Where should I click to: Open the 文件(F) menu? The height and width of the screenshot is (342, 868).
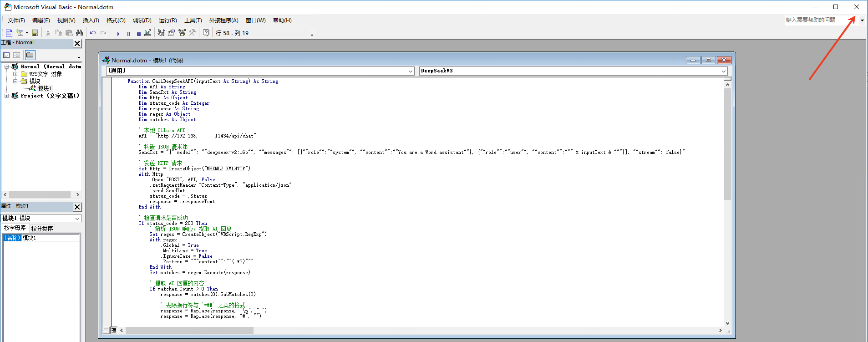16,20
